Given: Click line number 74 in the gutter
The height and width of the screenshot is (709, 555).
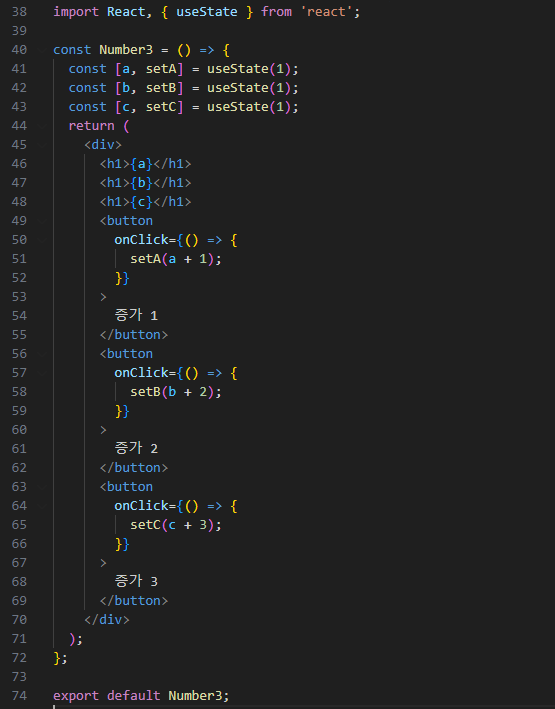Looking at the screenshot, I should (19, 695).
